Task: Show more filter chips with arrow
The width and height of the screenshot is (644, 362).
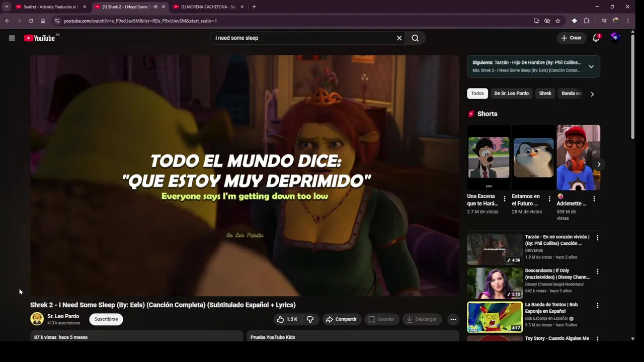Action: 592,94
